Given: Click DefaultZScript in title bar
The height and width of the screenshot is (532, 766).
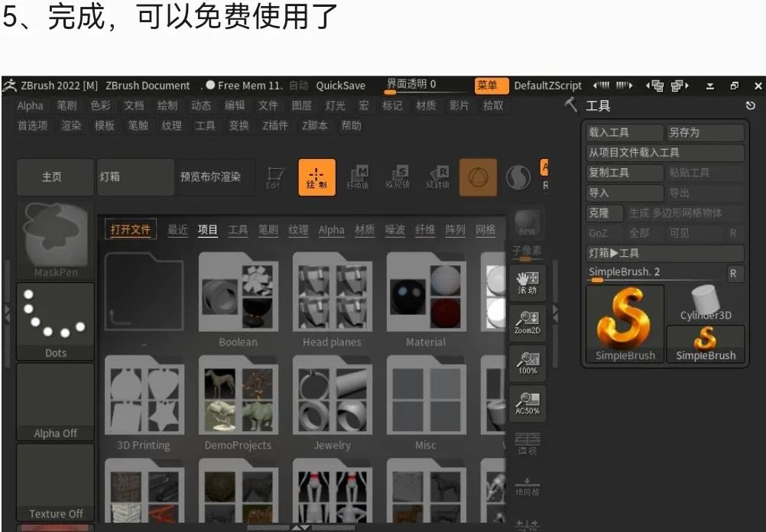Looking at the screenshot, I should [547, 86].
